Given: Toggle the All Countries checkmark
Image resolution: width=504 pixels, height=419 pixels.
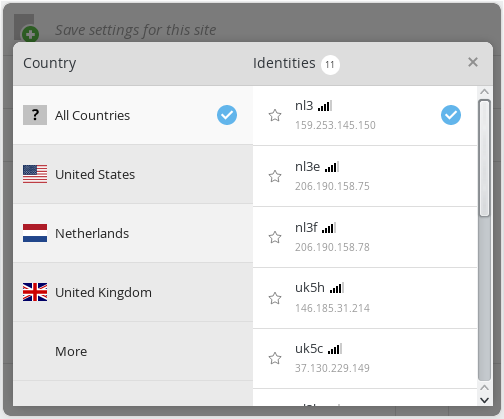Looking at the screenshot, I should (227, 115).
